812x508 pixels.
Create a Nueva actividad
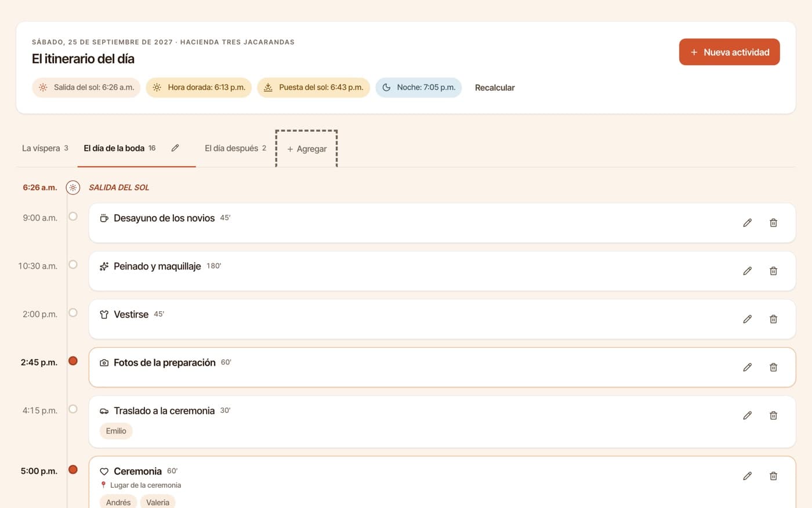click(x=729, y=52)
